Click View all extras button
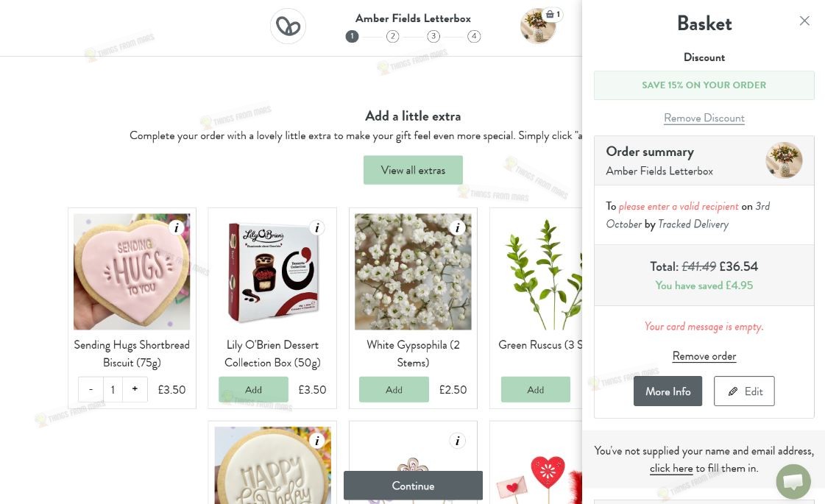This screenshot has width=825, height=504. (x=413, y=170)
